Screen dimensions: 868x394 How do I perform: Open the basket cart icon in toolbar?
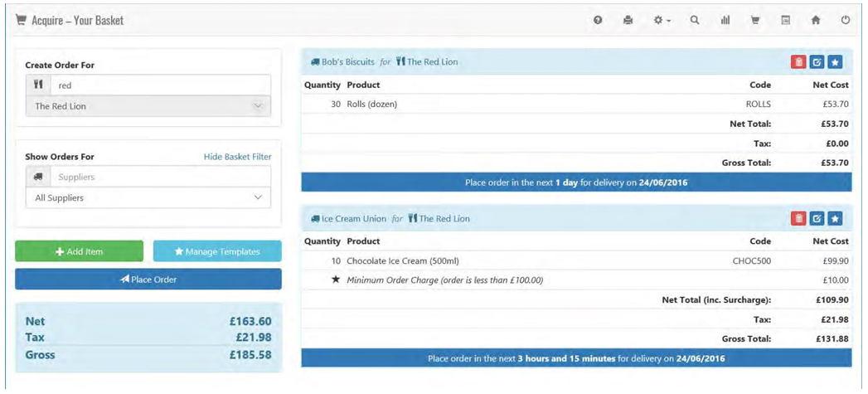[x=755, y=21]
